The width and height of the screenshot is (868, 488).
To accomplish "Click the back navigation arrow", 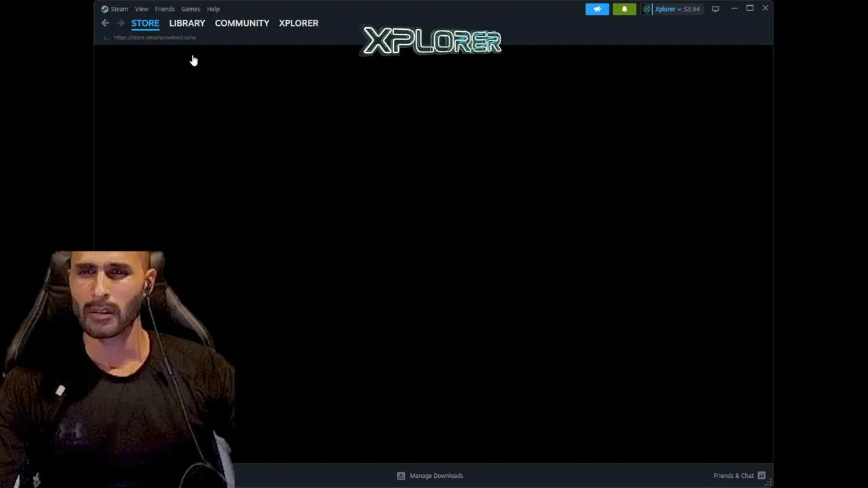I will pyautogui.click(x=105, y=23).
